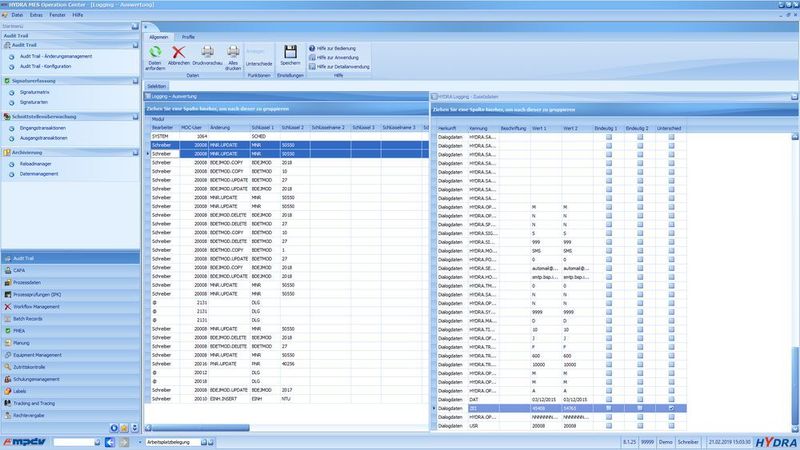Click the search input field near mpdv logo
800x450 pixels.
[x=73, y=442]
